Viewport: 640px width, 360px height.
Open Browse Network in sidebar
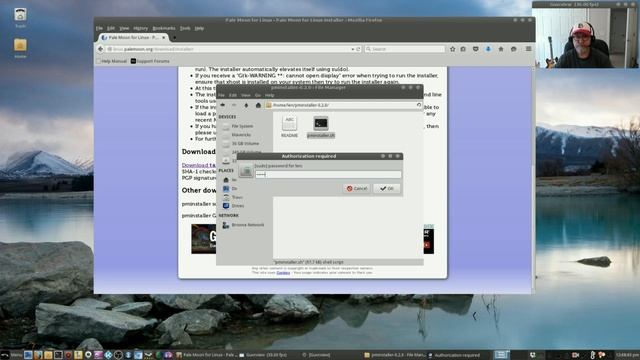[x=247, y=225]
